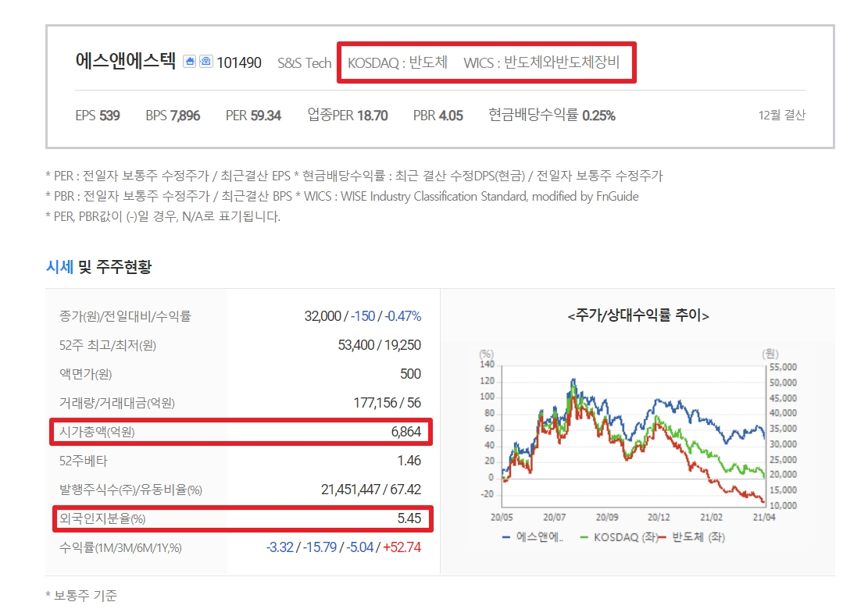Click the 12월 결산 label

click(x=781, y=115)
